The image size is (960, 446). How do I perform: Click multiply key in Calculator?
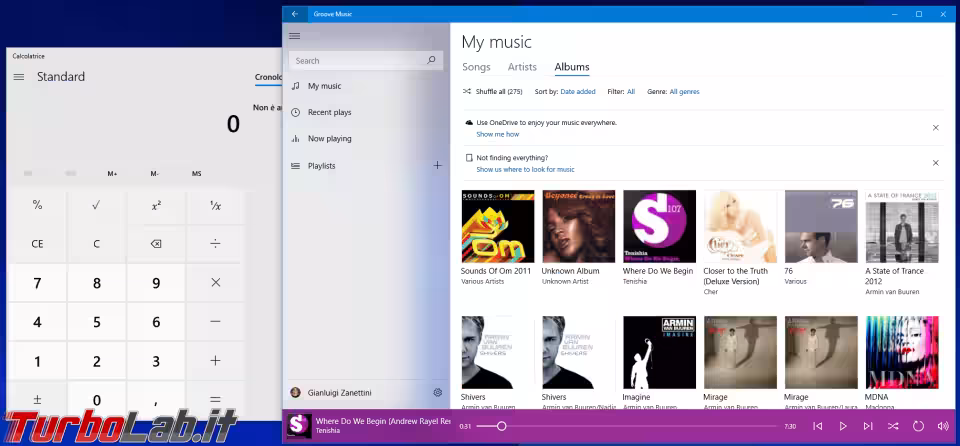pyautogui.click(x=215, y=283)
